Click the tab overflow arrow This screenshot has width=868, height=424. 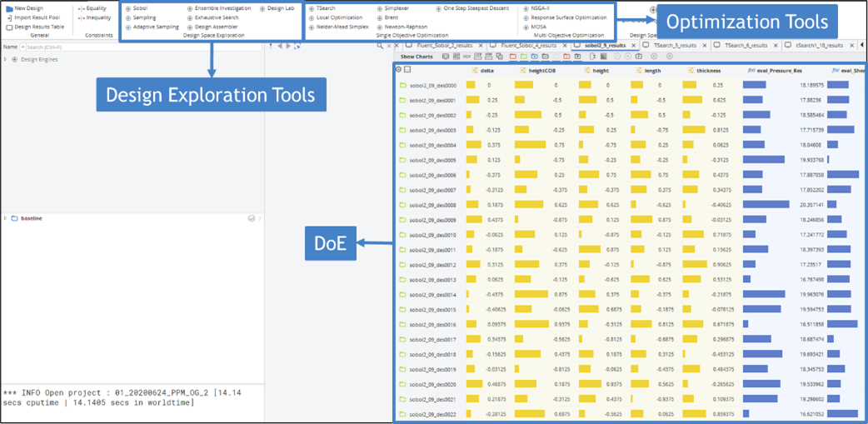click(863, 45)
